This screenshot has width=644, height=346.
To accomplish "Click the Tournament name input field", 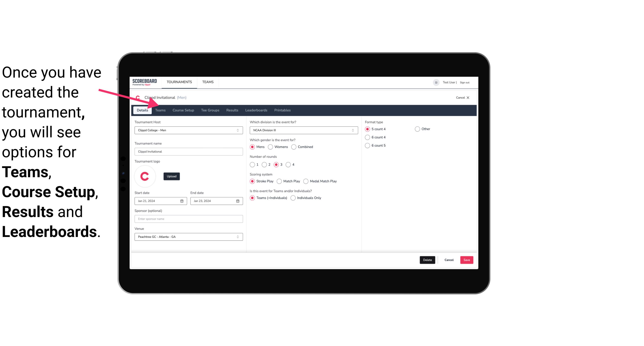I will tap(188, 151).
